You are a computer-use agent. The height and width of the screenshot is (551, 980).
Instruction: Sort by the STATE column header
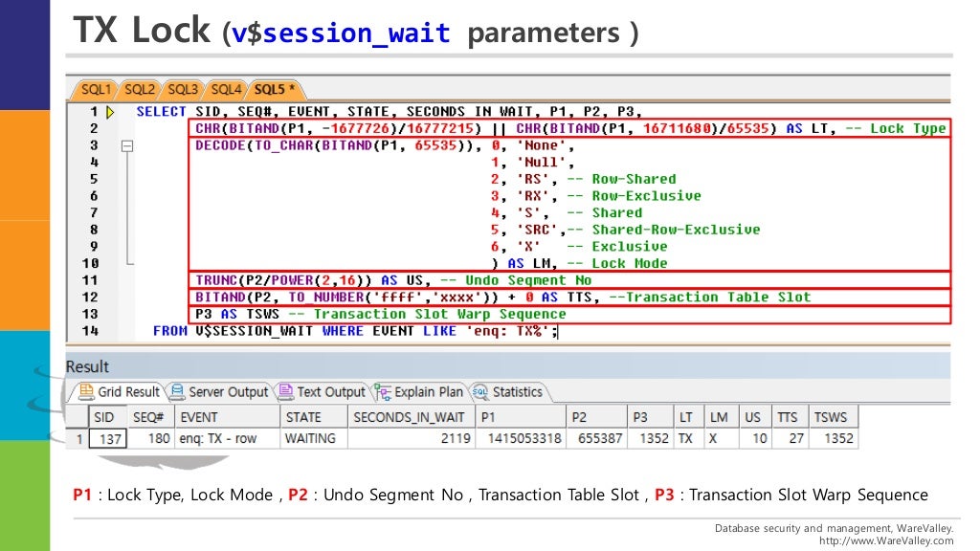pos(314,417)
